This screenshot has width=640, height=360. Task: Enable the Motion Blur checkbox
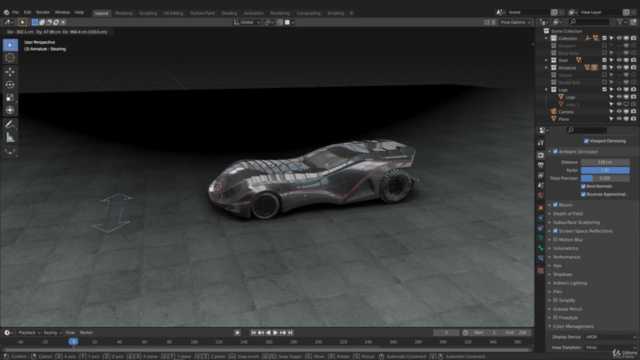pyautogui.click(x=555, y=240)
